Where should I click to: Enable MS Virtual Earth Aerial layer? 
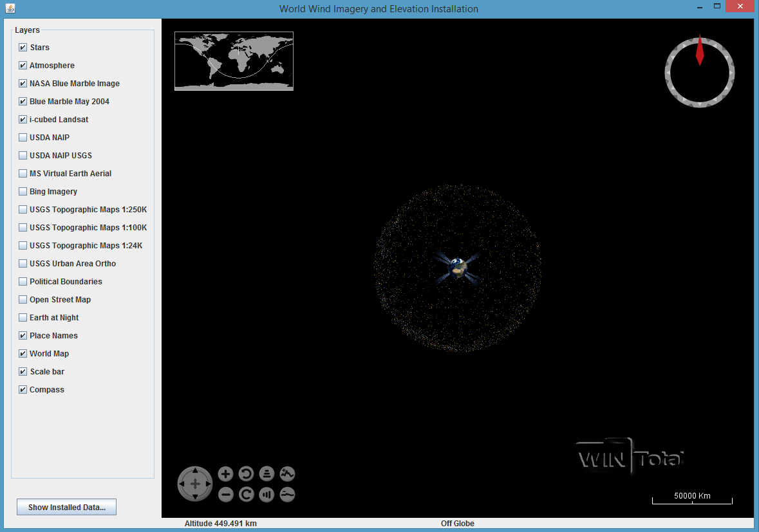[23, 173]
